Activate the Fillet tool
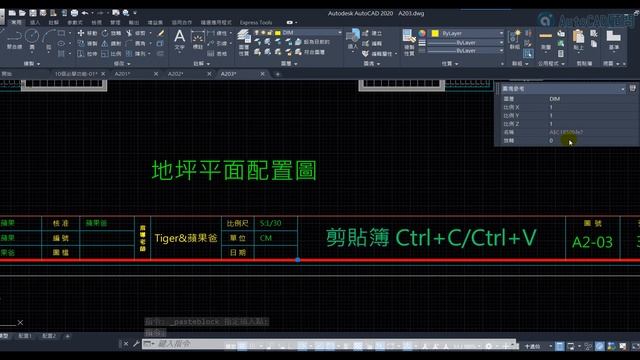 tap(136, 43)
